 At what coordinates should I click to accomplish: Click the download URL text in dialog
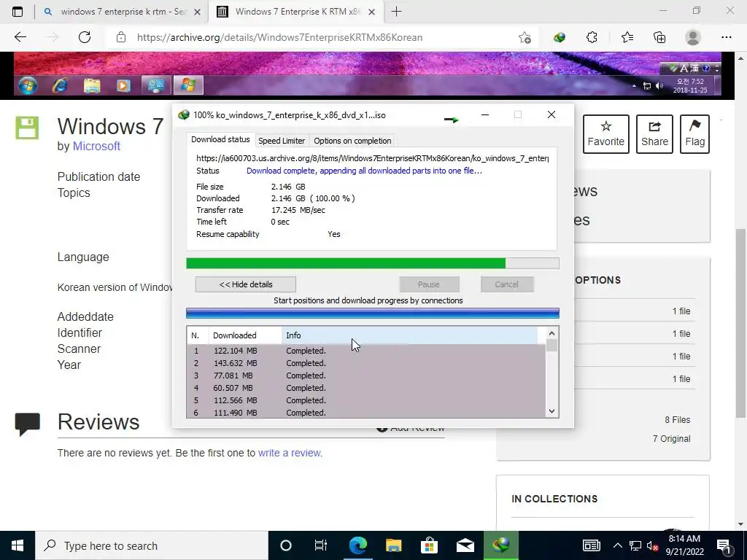[x=372, y=158]
